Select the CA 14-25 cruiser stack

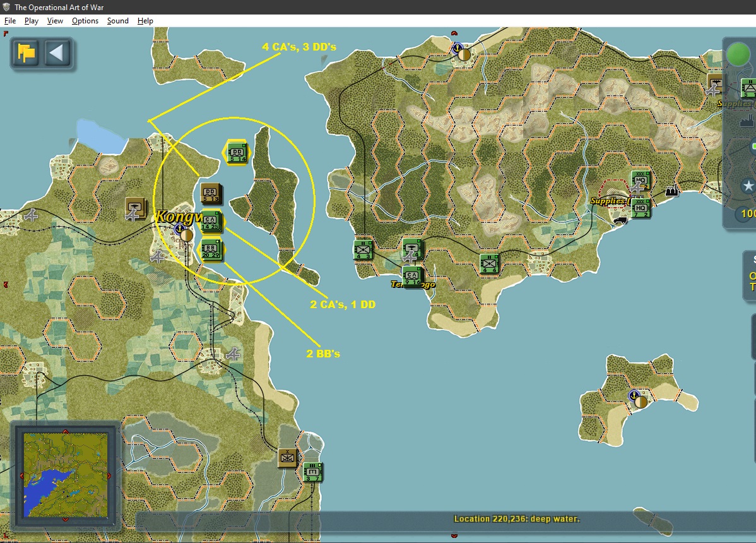tap(211, 222)
